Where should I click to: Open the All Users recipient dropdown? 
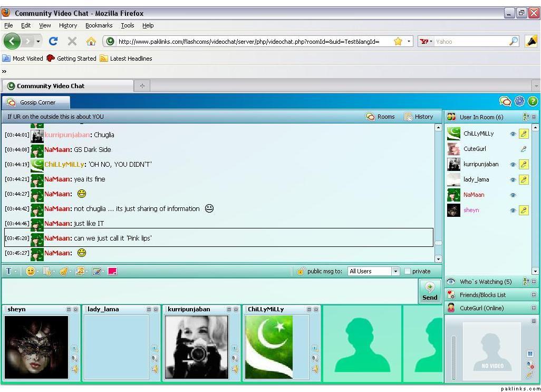(x=395, y=271)
